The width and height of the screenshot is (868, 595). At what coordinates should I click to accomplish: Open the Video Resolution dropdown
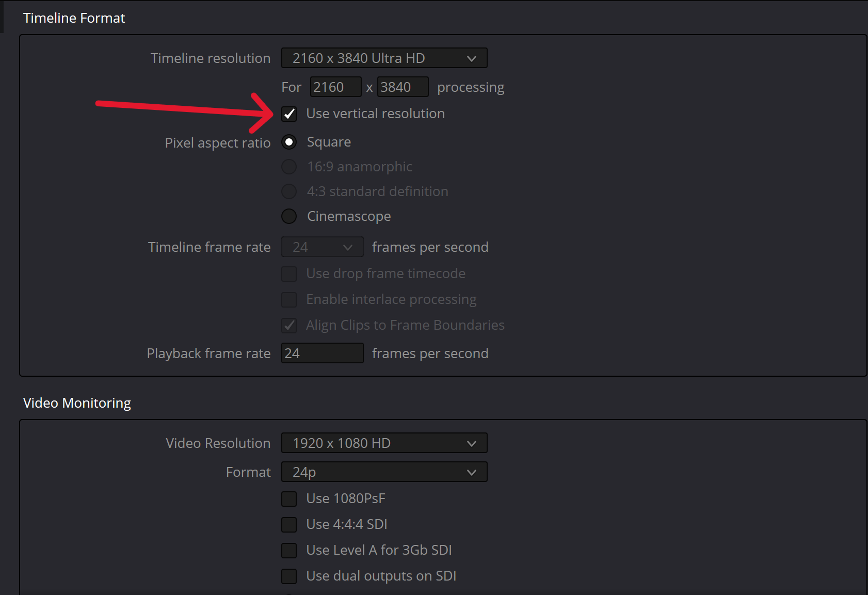384,443
